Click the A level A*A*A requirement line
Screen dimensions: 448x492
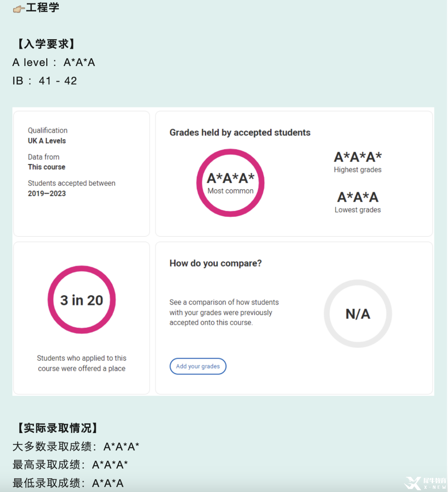point(54,63)
